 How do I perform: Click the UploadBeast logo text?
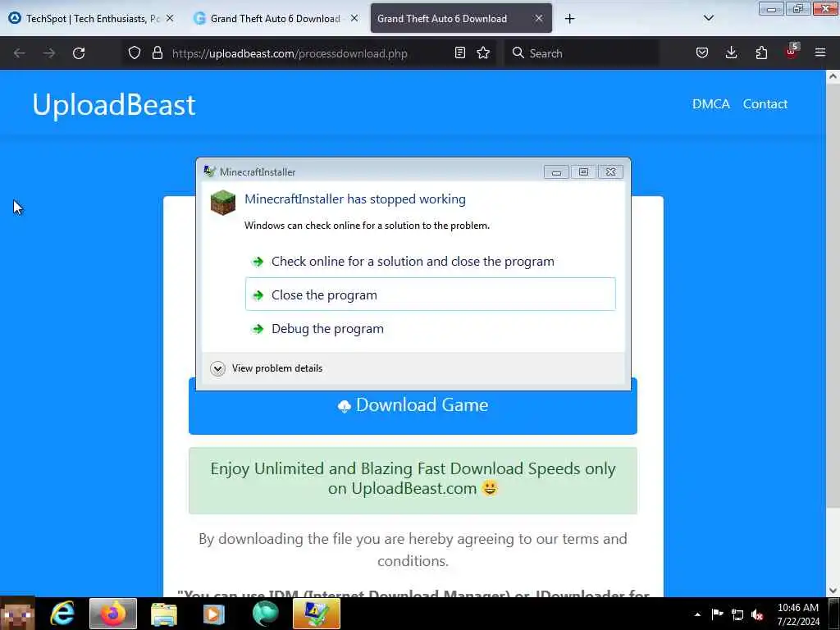point(113,104)
